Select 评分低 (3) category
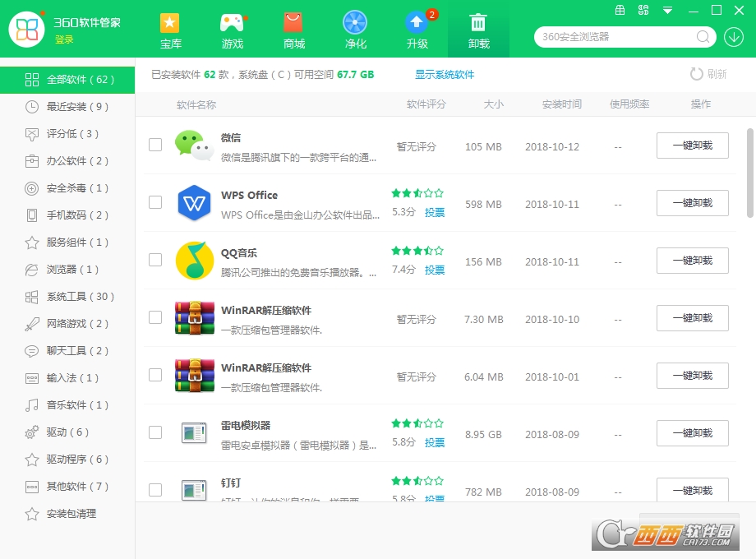Image resolution: width=756 pixels, height=559 pixels. point(67,134)
